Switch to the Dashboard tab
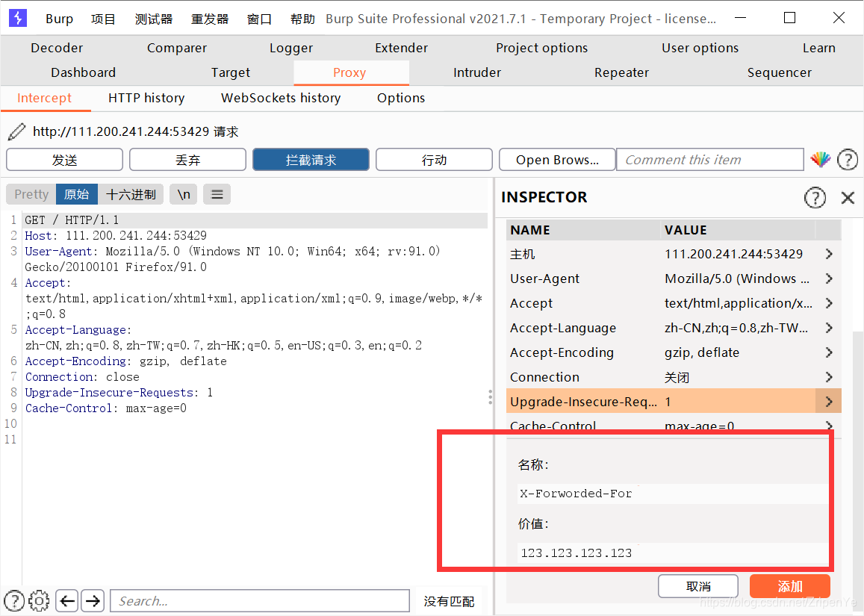864x616 pixels. [83, 72]
